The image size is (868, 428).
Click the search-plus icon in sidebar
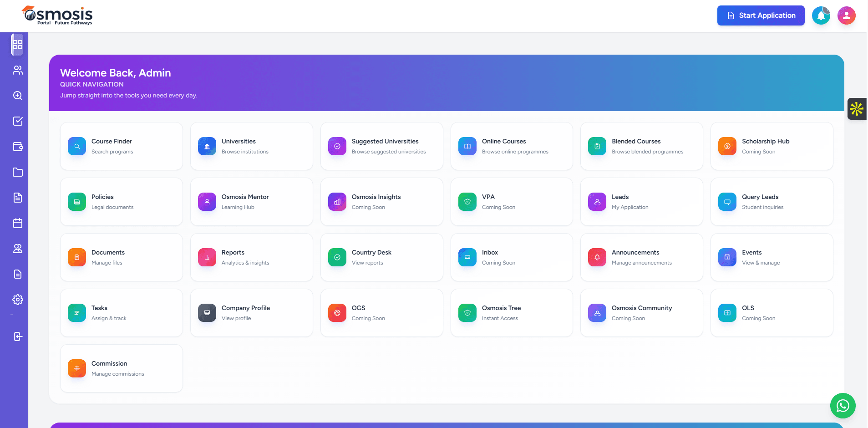click(17, 96)
